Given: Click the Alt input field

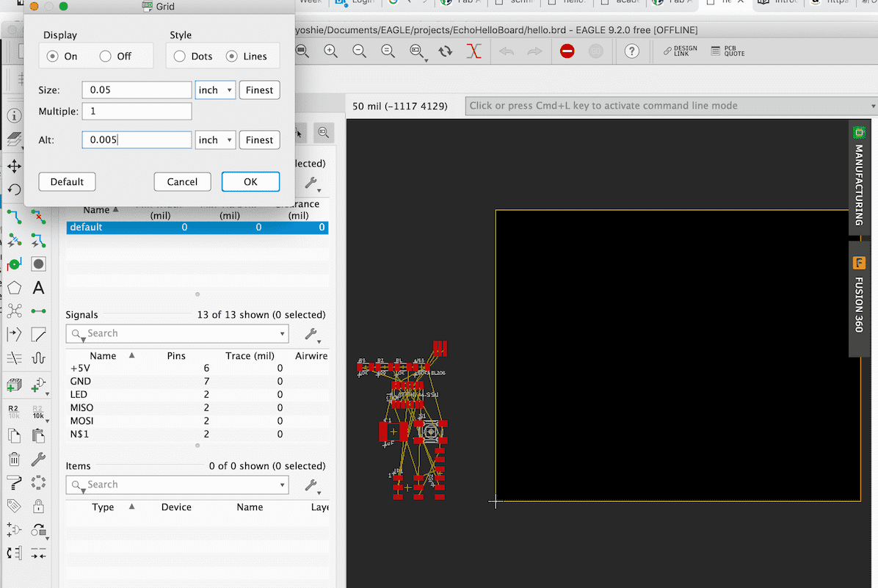Looking at the screenshot, I should click(x=137, y=140).
